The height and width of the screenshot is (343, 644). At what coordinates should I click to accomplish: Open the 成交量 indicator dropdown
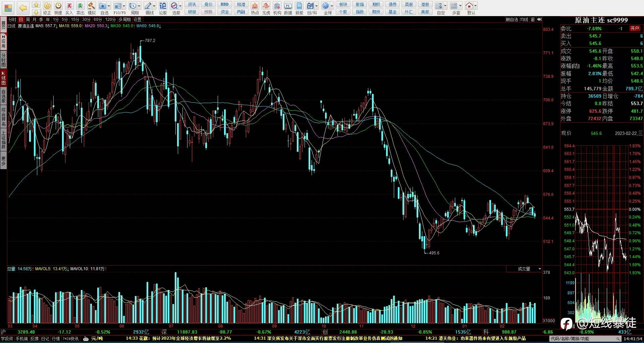click(524, 269)
